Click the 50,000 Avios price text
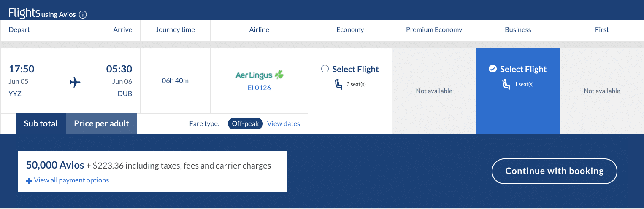The width and height of the screenshot is (644, 209). [x=55, y=165]
